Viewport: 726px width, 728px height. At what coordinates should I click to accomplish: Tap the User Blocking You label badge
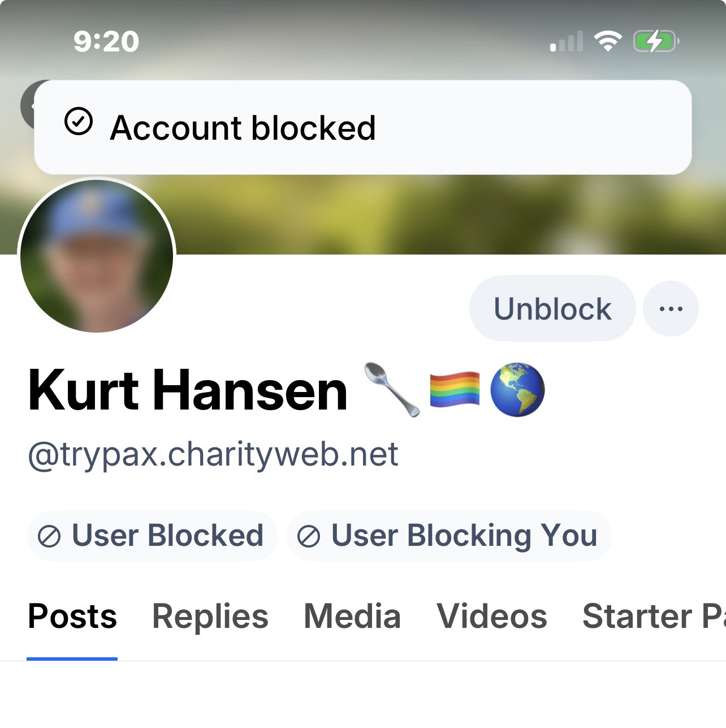point(448,536)
